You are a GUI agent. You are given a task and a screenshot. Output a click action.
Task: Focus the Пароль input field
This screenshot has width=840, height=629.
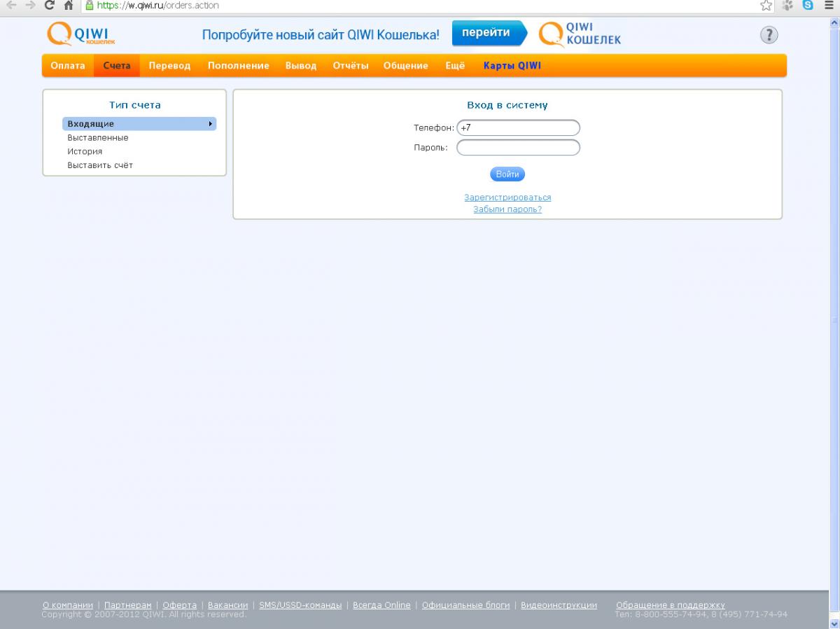tap(518, 148)
